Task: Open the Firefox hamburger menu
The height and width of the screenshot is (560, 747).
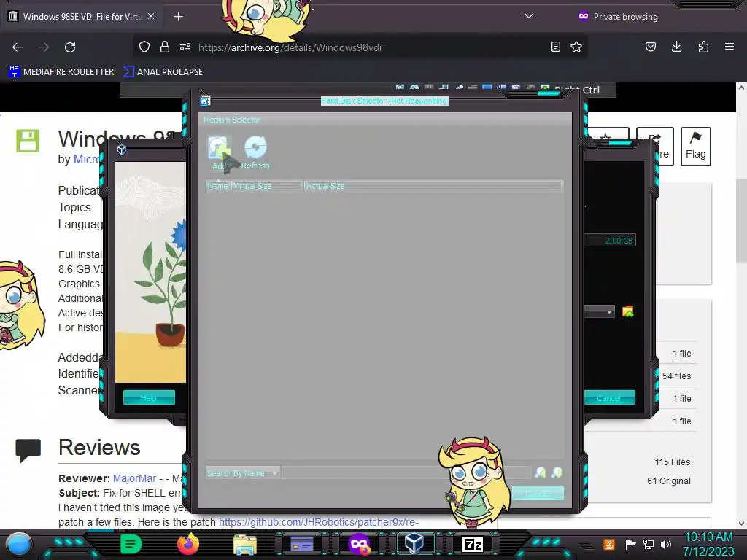Action: pyautogui.click(x=729, y=47)
